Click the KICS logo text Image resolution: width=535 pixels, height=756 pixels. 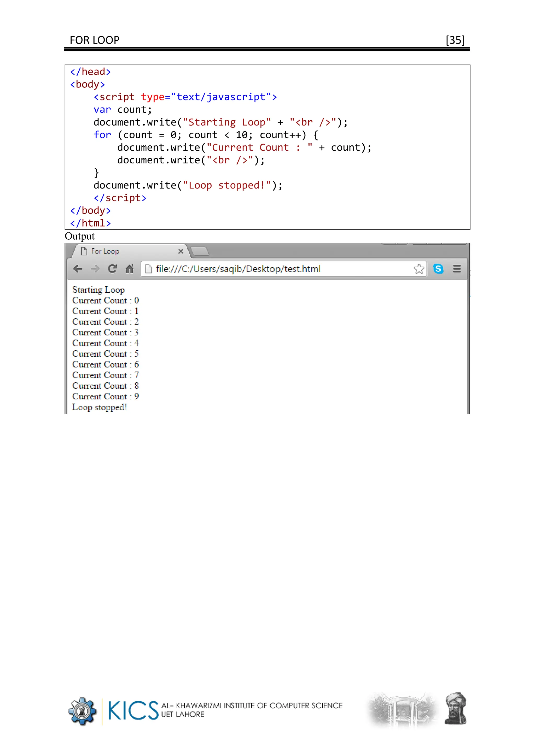pyautogui.click(x=133, y=710)
